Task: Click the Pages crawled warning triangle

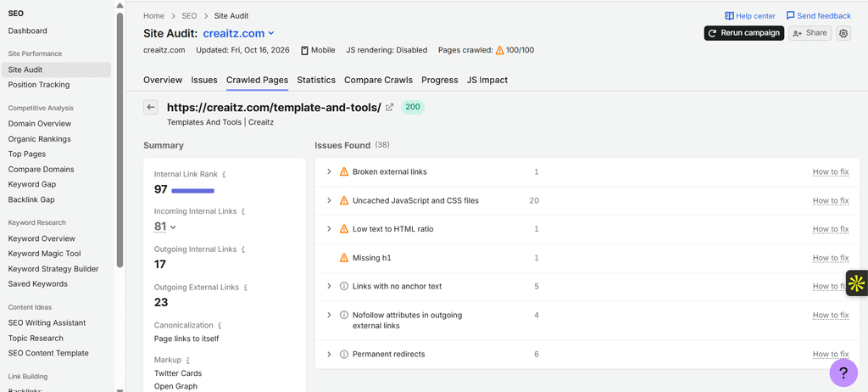Action: pos(500,50)
